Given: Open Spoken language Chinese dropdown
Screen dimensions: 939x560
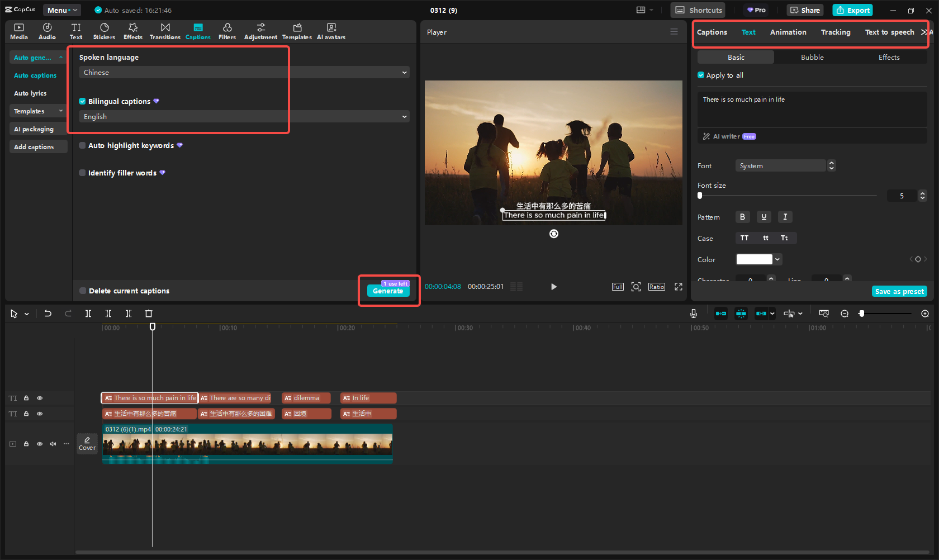Looking at the screenshot, I should (x=244, y=73).
